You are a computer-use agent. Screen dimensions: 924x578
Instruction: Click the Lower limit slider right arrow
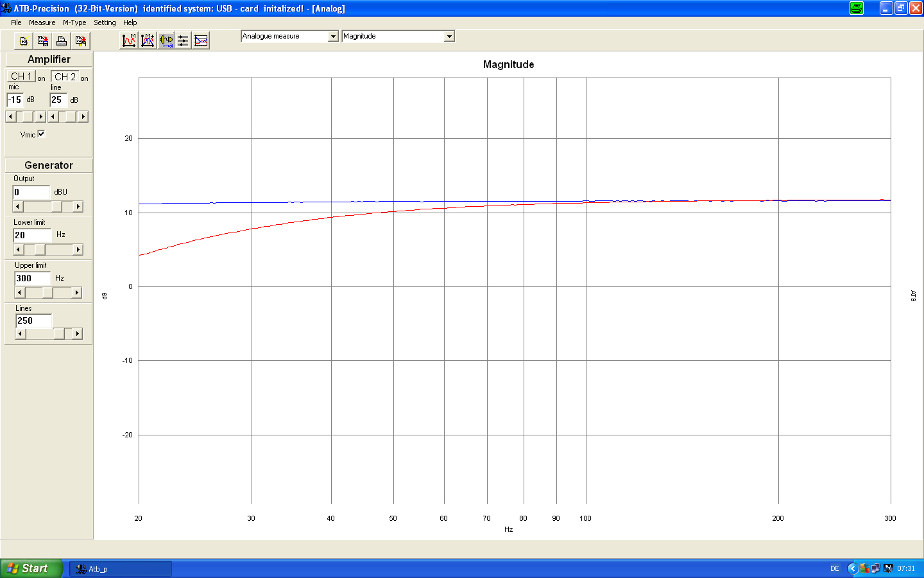[78, 249]
